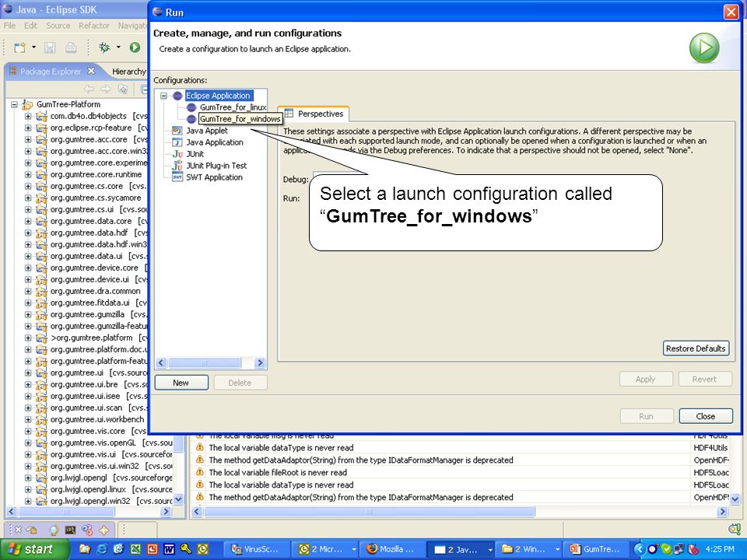Collapse the Eclipse Application tree node
747x560 pixels.
[x=163, y=96]
